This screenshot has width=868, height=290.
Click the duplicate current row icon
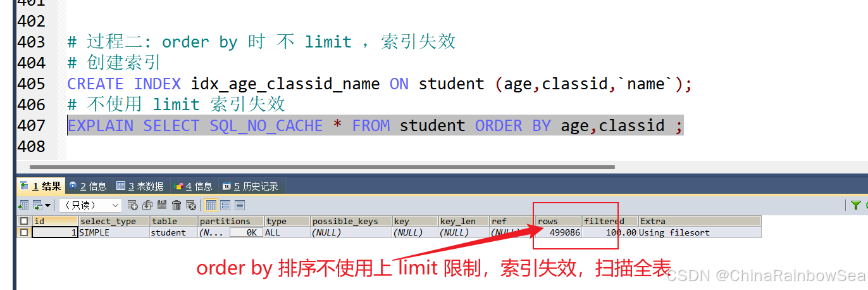point(147,205)
